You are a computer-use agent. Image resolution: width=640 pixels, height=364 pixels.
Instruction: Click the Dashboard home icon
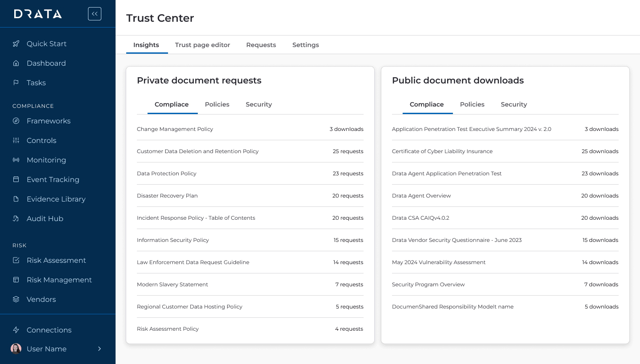(x=16, y=63)
